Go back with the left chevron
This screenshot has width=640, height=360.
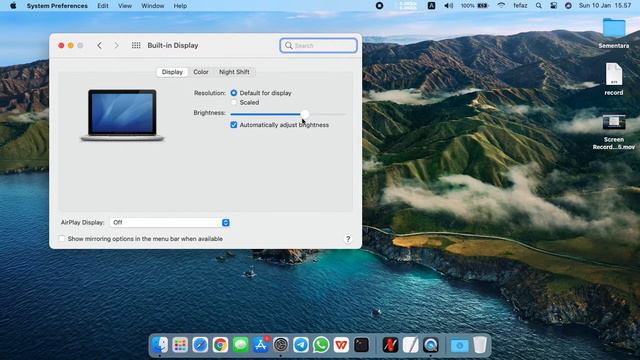[x=100, y=45]
